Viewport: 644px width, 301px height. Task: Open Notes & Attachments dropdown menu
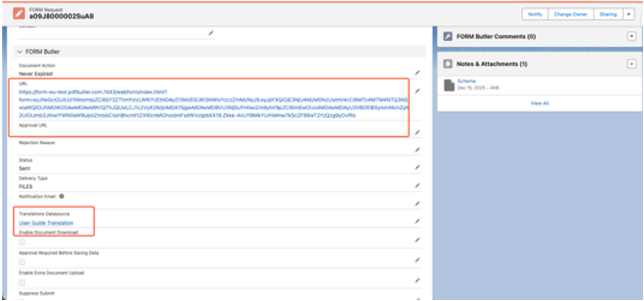pos(631,64)
